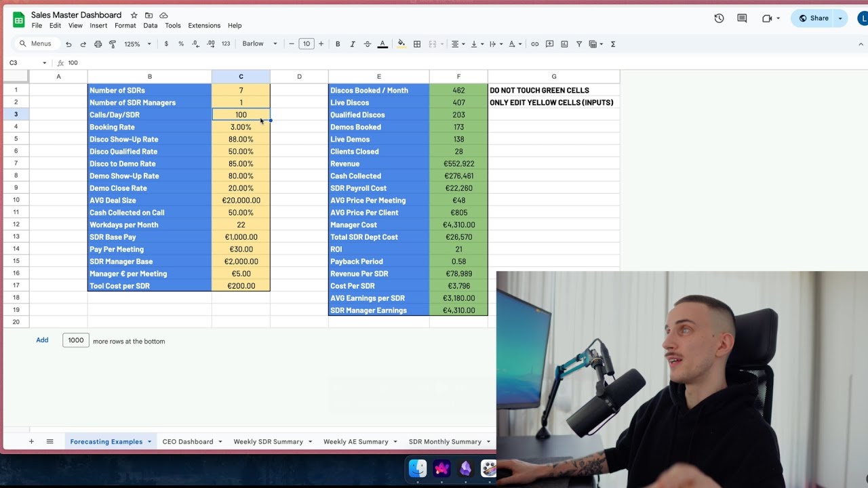The height and width of the screenshot is (488, 868).
Task: Open vertical align dropdown
Action: click(x=477, y=44)
